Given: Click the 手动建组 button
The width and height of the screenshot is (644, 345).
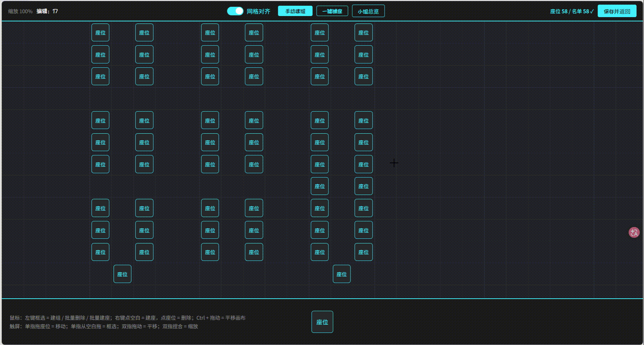Looking at the screenshot, I should [x=295, y=11].
